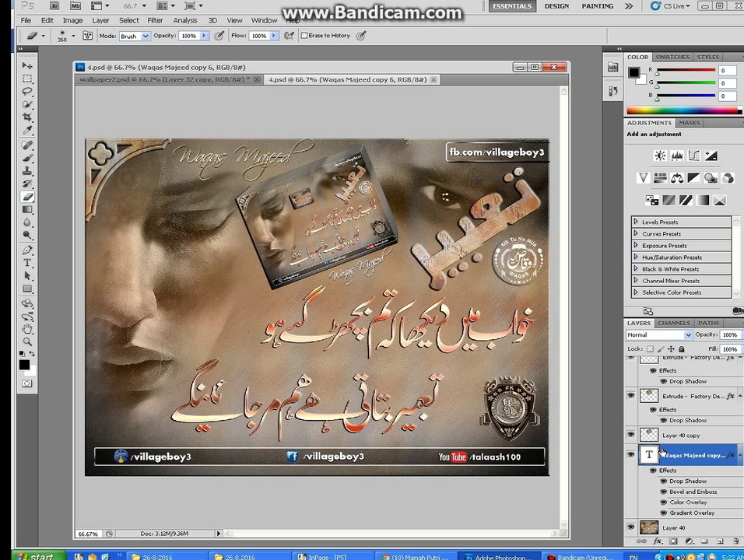
Task: Switch to the Design workspace
Action: click(556, 6)
